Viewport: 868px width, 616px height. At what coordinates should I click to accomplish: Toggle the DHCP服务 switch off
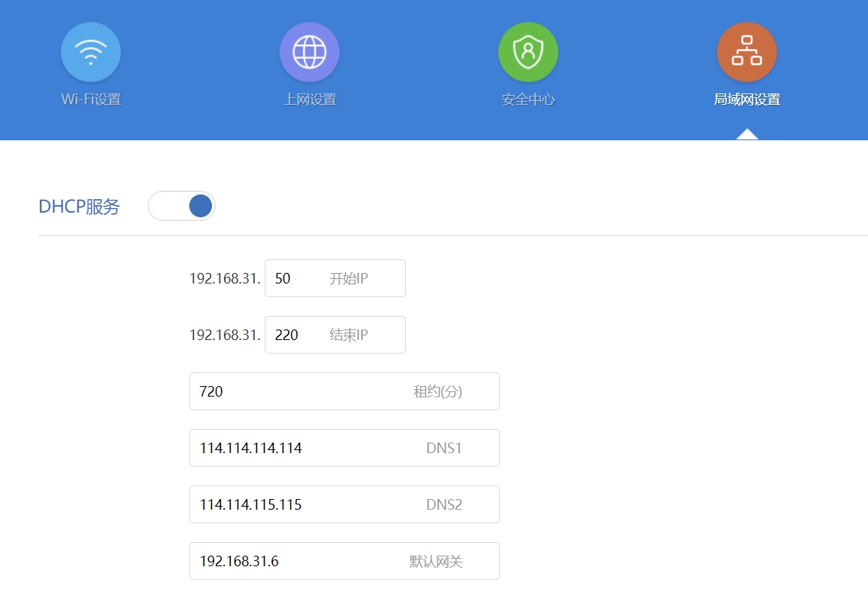pos(182,206)
